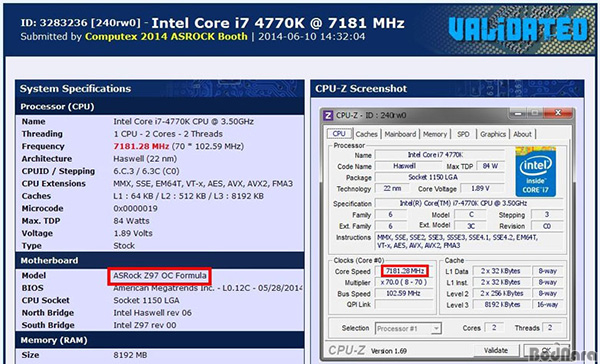600x364 pixels.
Task: Click the Intel inside Core i7 logo
Action: tap(535, 171)
